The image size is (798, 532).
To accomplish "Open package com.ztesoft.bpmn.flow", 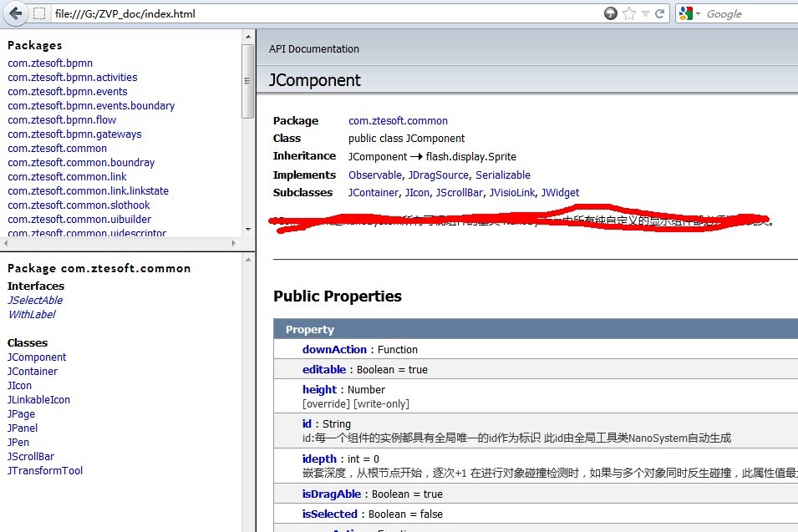I will pyautogui.click(x=62, y=120).
